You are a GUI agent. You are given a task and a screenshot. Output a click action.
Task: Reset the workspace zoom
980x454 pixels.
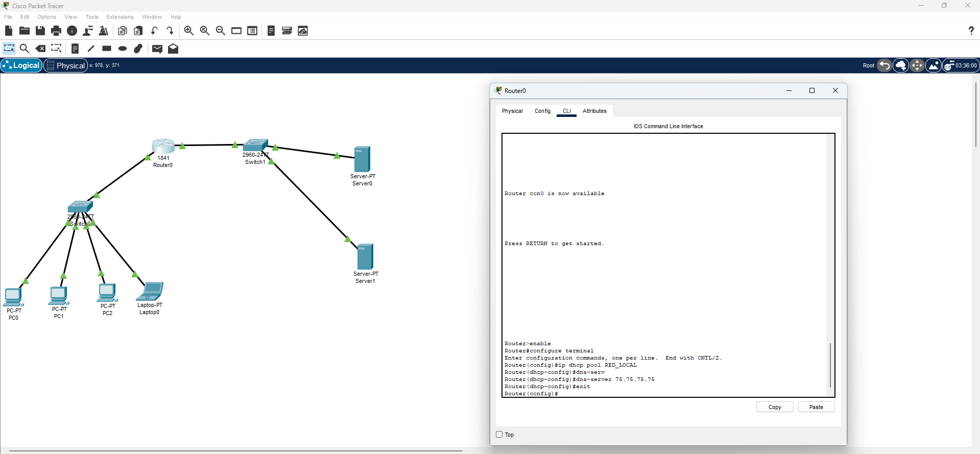[205, 31]
